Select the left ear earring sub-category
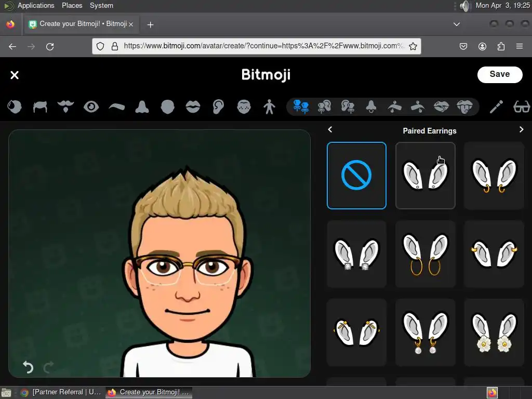532x399 pixels. pos(324,107)
